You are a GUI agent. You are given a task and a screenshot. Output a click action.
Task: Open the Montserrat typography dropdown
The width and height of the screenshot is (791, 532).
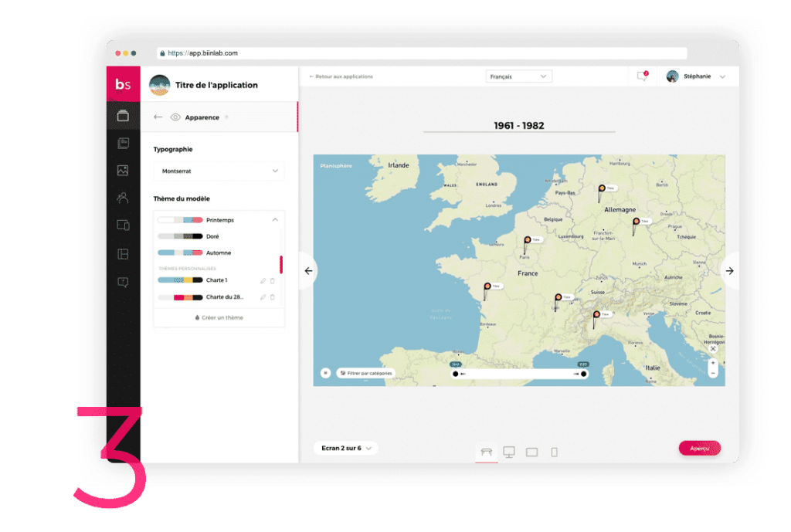(x=219, y=171)
